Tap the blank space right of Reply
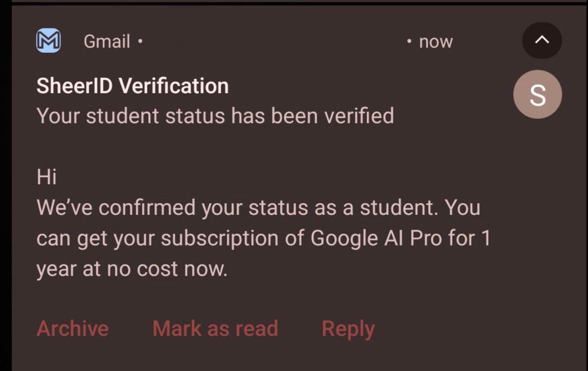The image size is (588, 371). point(472,329)
